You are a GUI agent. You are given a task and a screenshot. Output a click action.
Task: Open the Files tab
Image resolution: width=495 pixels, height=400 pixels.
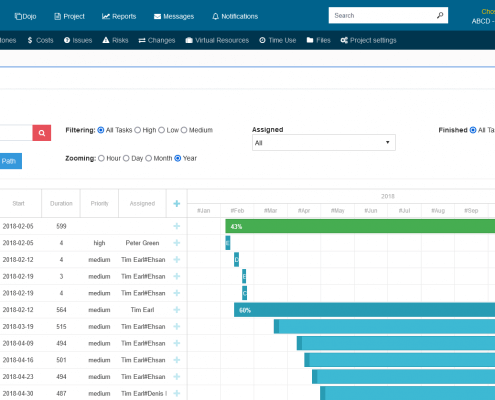point(318,40)
